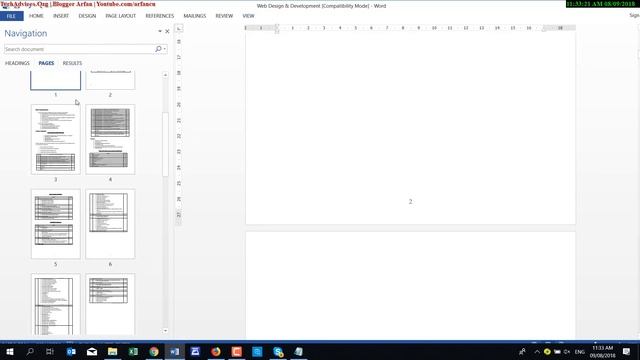This screenshot has width=640, height=360.
Task: Click the thumbnails scrollbar down arrow
Action: tap(165, 331)
